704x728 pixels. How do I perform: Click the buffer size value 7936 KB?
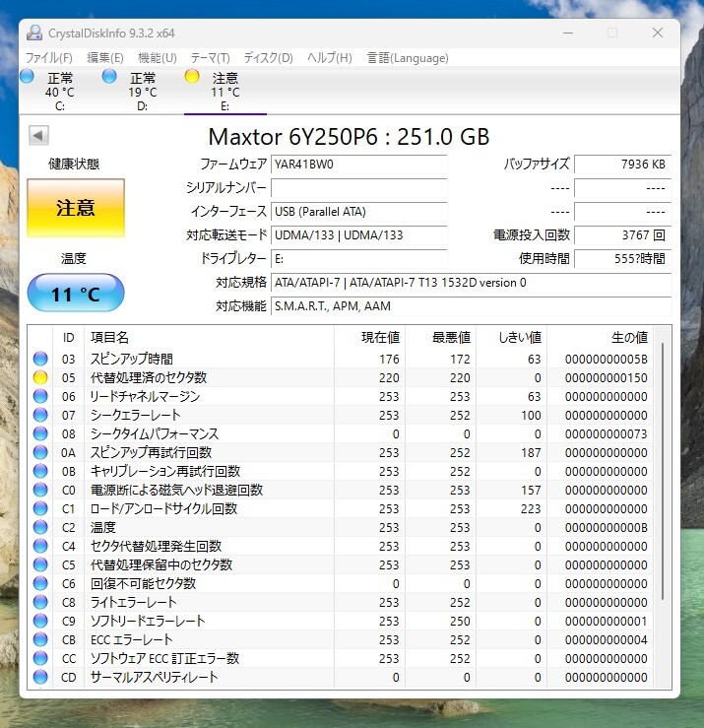(x=623, y=165)
